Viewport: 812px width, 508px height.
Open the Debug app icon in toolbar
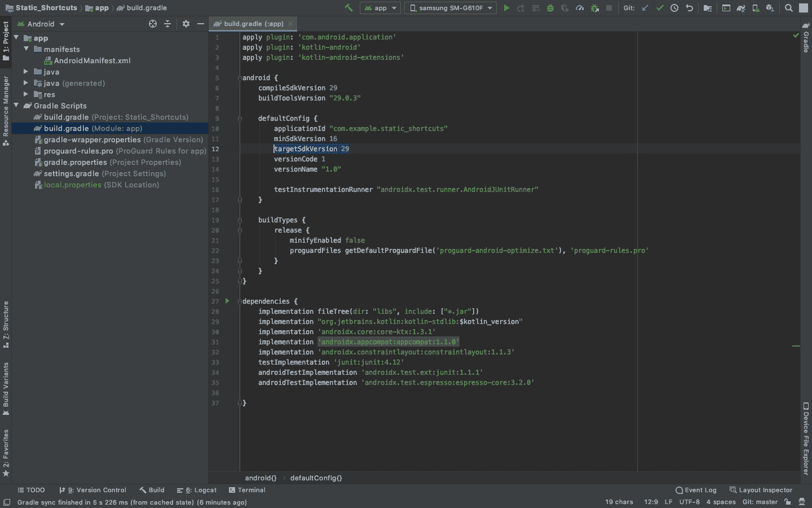(550, 8)
